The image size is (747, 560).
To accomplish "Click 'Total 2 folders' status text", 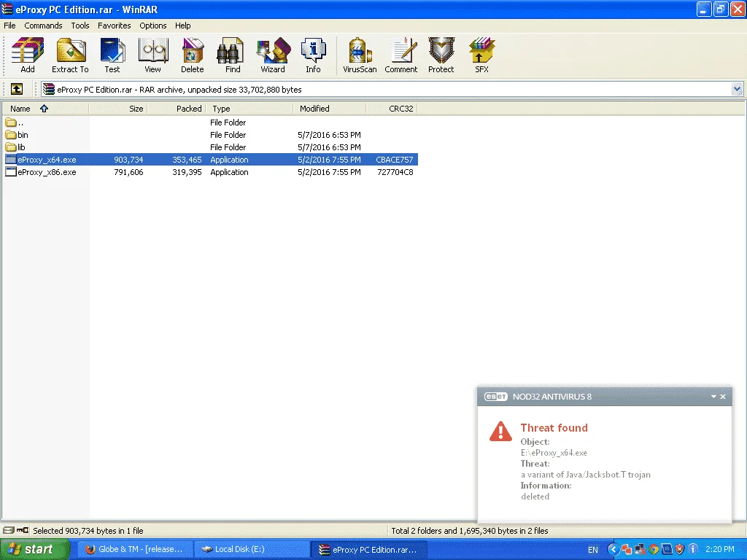I will 470,531.
